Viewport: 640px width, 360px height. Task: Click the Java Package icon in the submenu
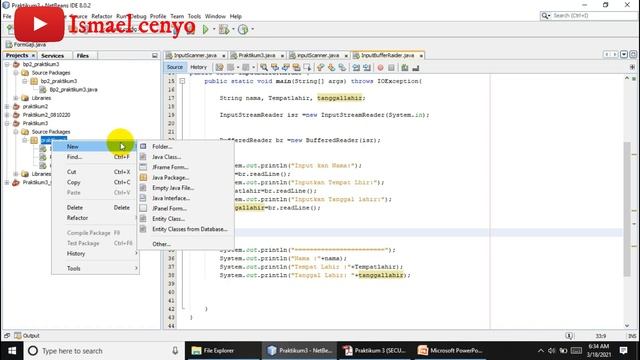pos(143,178)
